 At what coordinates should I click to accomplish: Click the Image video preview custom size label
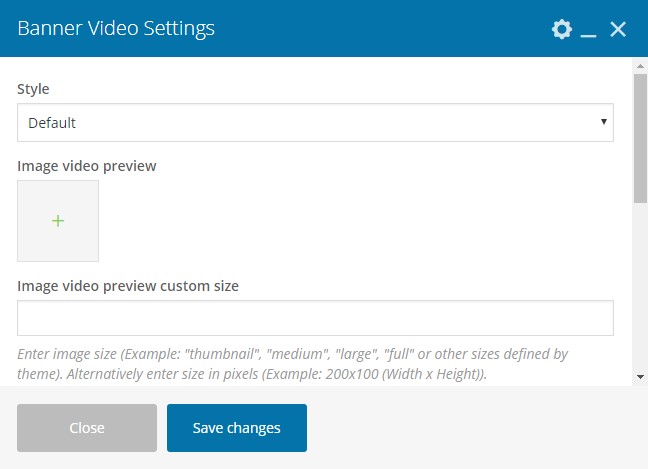point(128,286)
